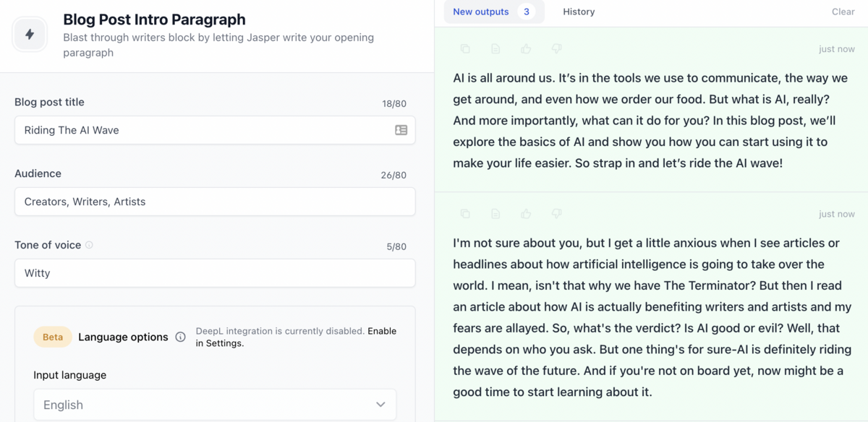The height and width of the screenshot is (422, 868).
Task: Click the Tone of voice field
Action: (x=215, y=273)
